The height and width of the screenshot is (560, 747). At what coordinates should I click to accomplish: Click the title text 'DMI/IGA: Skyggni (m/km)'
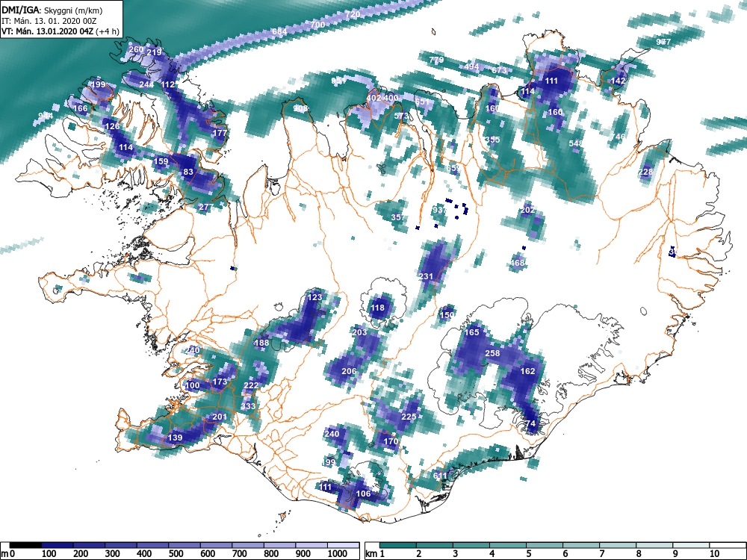point(52,10)
